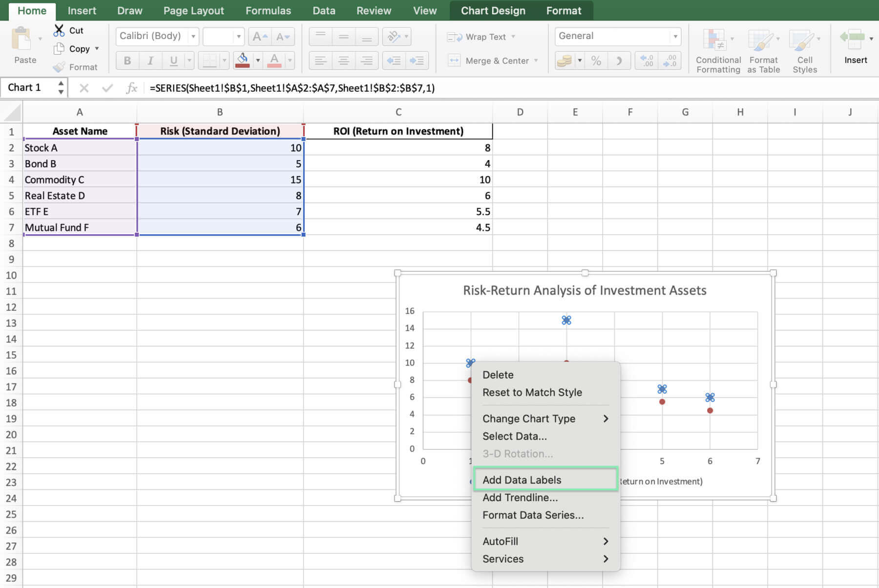Viewport: 879px width, 588px height.
Task: Toggle right text alignment
Action: coord(367,61)
